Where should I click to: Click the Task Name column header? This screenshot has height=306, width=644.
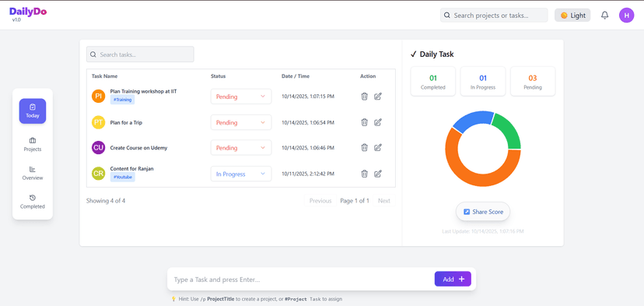click(104, 76)
